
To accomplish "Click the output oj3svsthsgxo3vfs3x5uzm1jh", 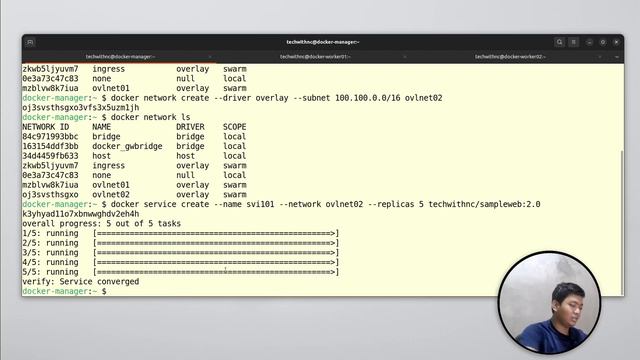I will click(81, 108).
